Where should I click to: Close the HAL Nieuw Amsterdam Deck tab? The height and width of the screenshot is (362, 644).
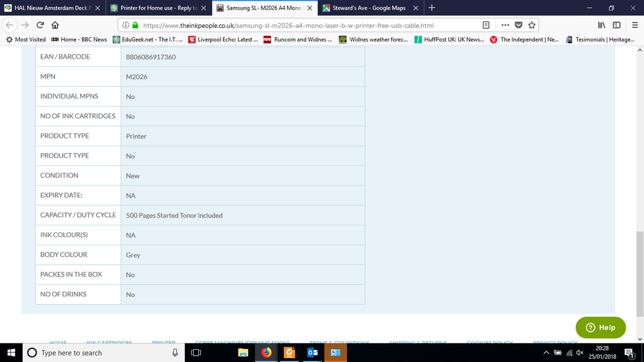pyautogui.click(x=97, y=8)
